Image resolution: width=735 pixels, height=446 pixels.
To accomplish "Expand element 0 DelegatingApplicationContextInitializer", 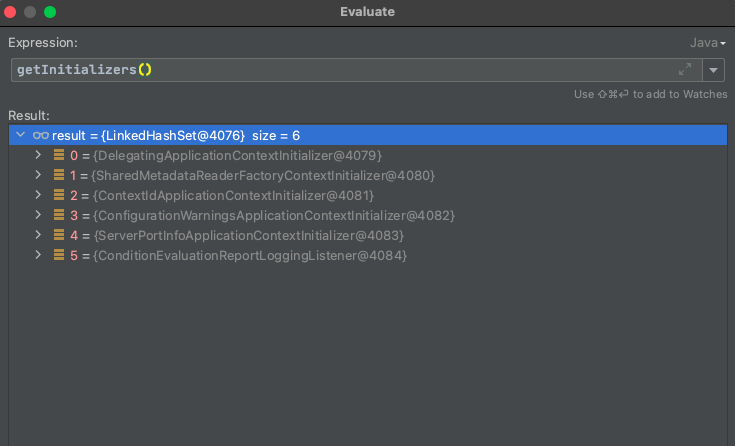I will point(38,155).
